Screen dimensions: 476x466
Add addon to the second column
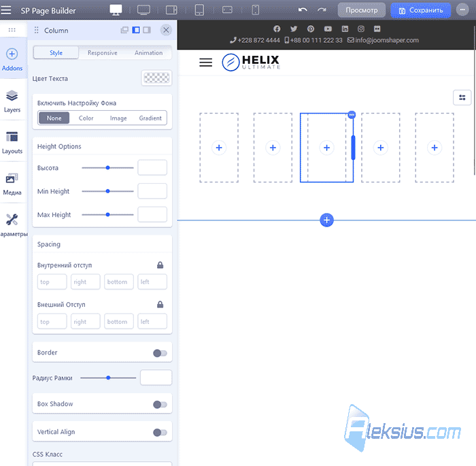click(273, 148)
